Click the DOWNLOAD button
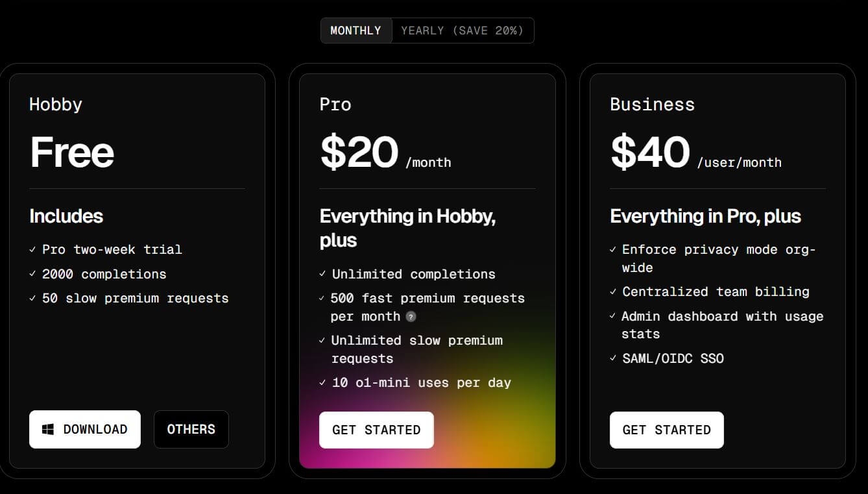 point(85,428)
